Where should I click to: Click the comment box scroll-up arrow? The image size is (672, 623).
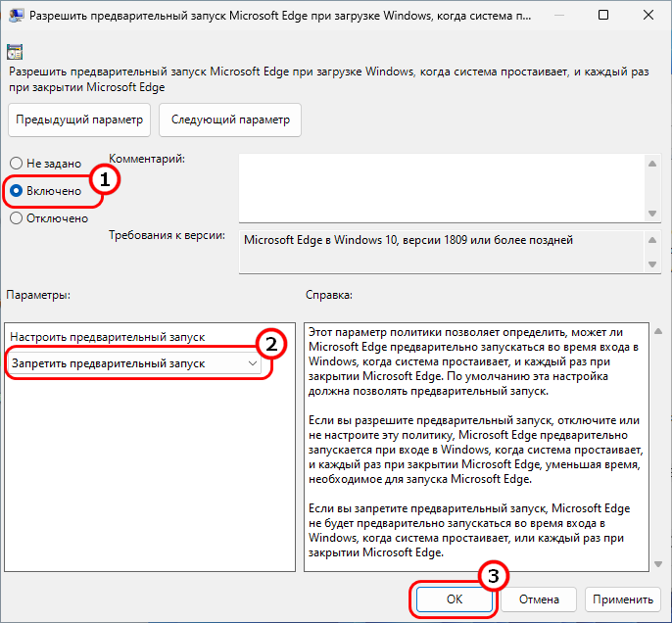652,164
